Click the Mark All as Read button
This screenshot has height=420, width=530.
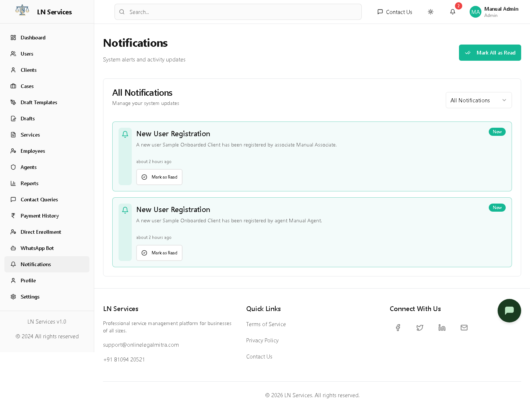pyautogui.click(x=490, y=53)
